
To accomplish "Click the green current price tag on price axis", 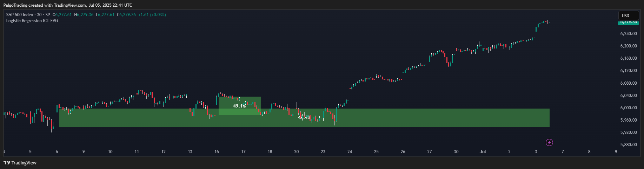I will pyautogui.click(x=628, y=22).
